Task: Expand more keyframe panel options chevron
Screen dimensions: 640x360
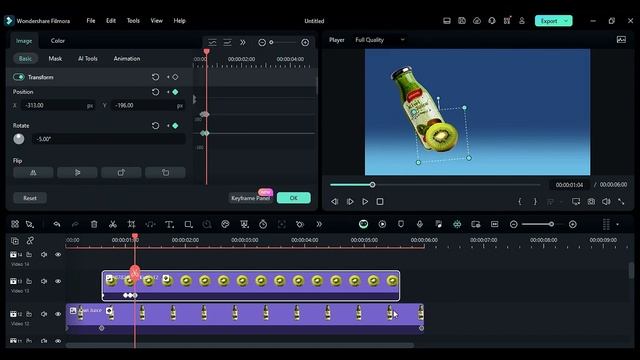Action: pos(243,42)
